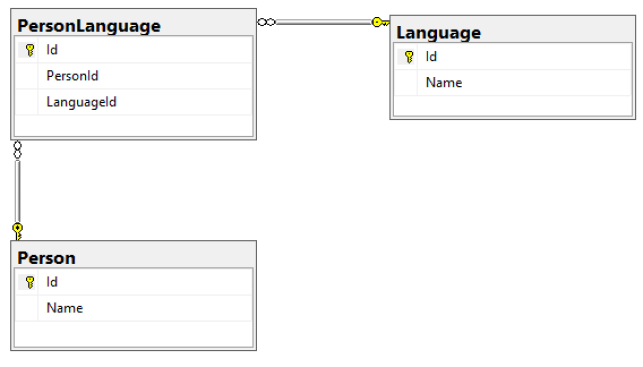Click the primary key icon beside Language Id
The image size is (643, 367).
(x=409, y=57)
